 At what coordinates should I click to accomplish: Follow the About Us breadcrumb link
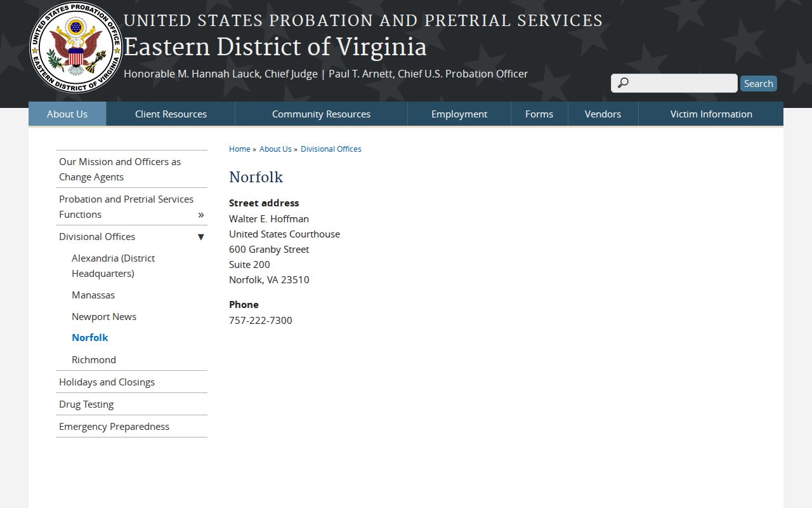point(275,149)
